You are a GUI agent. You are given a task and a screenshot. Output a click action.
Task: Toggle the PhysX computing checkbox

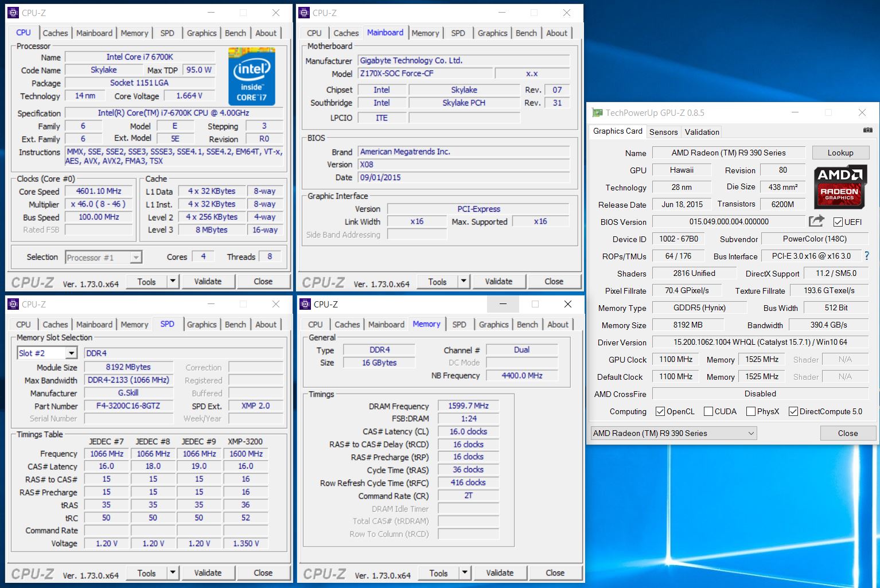(x=750, y=411)
